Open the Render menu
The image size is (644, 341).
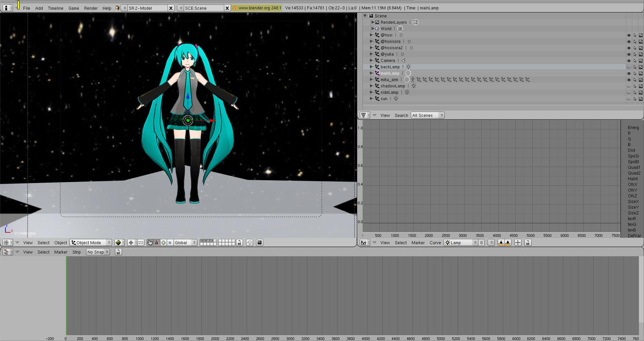point(91,8)
